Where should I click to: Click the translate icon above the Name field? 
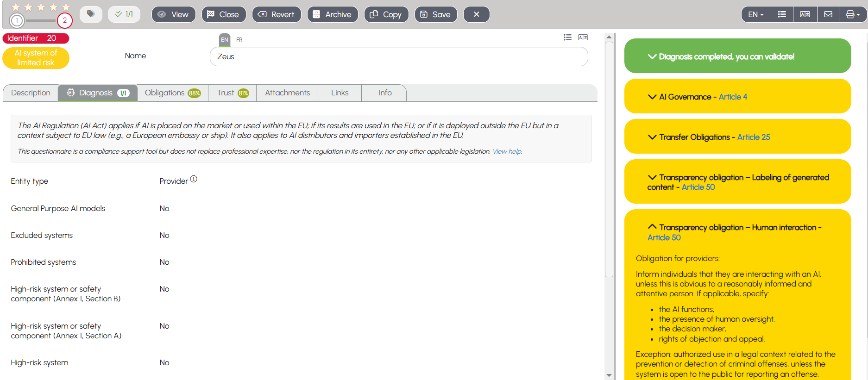(583, 37)
